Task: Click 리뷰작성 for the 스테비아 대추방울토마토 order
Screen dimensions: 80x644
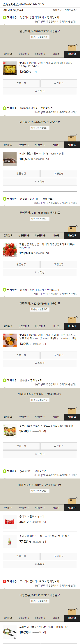Action: [40, 272]
